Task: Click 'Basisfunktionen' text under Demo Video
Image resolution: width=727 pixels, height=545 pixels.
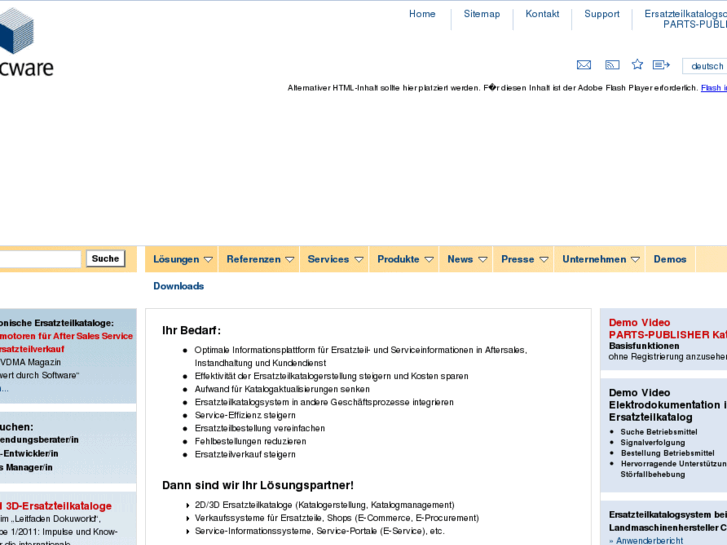Action: (644, 346)
